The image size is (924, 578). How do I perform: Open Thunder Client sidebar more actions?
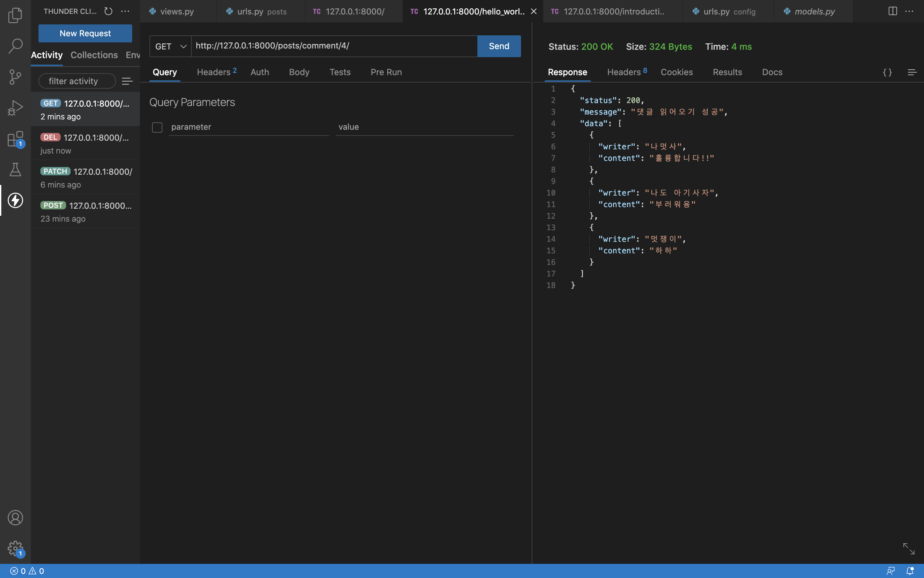125,12
